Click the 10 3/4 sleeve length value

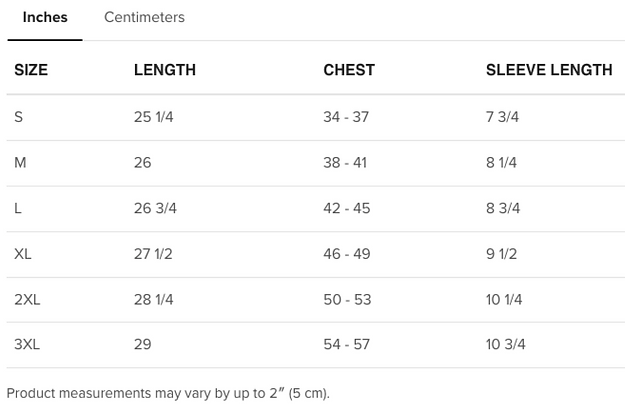click(506, 345)
